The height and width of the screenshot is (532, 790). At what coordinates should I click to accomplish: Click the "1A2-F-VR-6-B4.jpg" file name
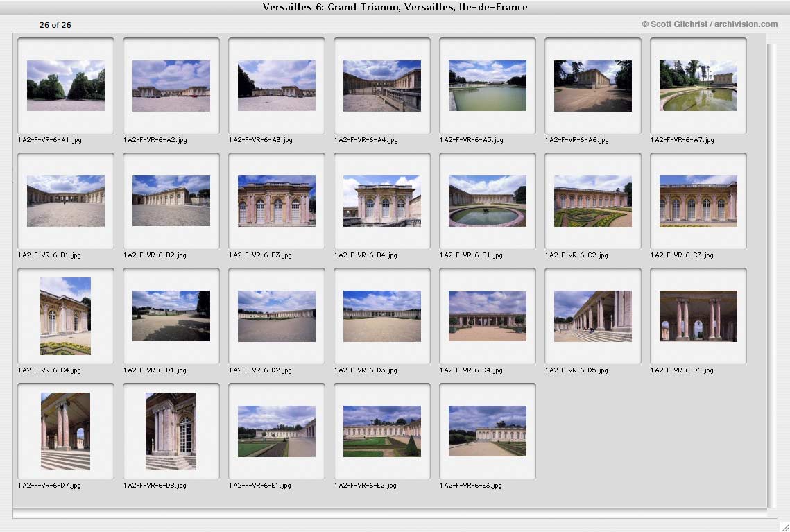pyautogui.click(x=366, y=255)
